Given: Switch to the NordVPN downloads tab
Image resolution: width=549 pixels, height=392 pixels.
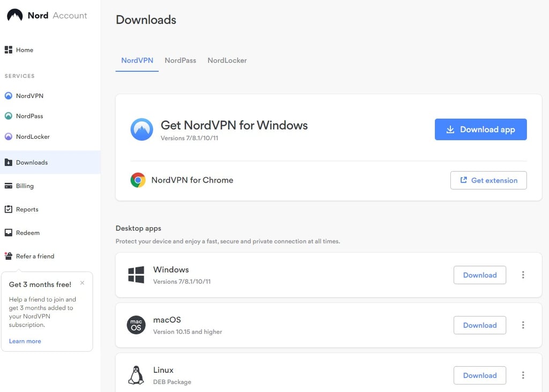Looking at the screenshot, I should [x=137, y=61].
